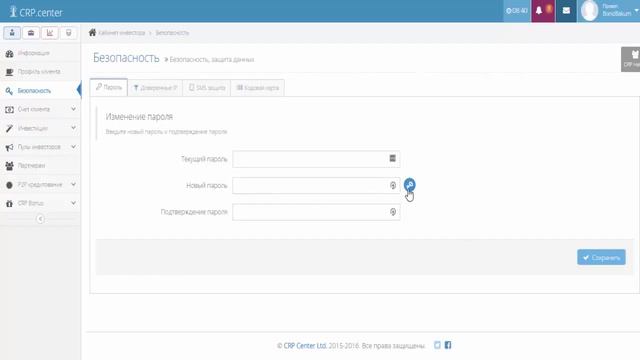Click the Безопасность breadcrumb entry

[172, 33]
